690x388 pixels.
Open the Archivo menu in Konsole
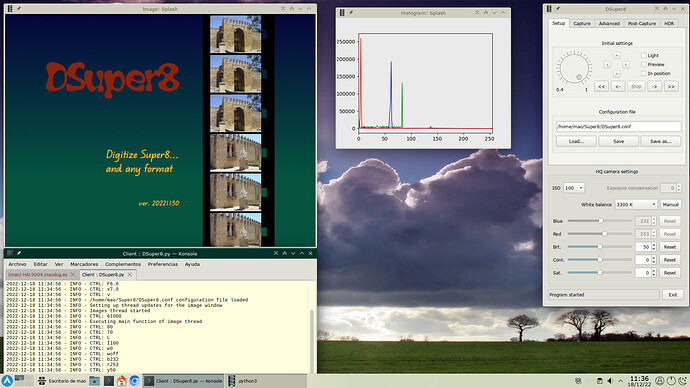click(17, 264)
